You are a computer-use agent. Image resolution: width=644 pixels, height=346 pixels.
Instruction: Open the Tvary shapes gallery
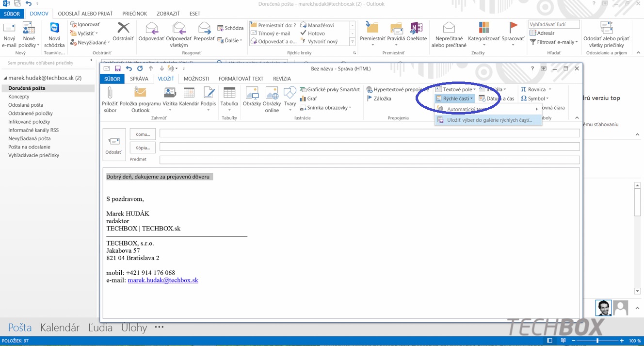290,99
